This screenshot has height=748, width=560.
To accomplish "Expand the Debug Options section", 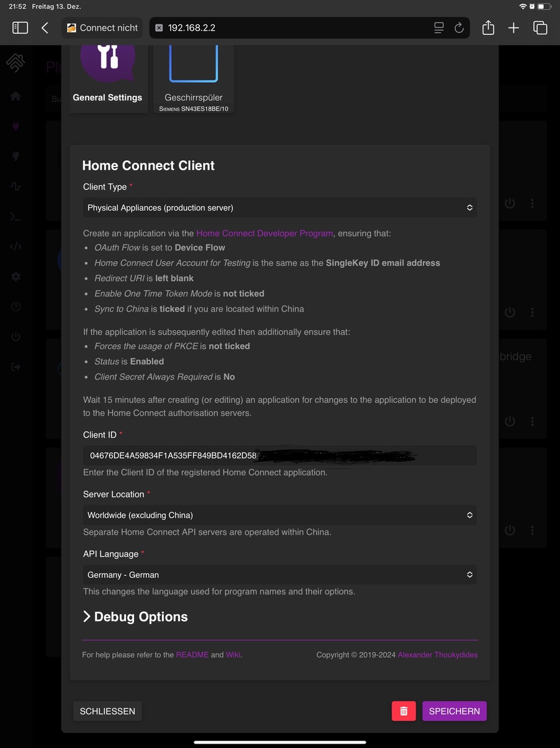I will click(135, 617).
